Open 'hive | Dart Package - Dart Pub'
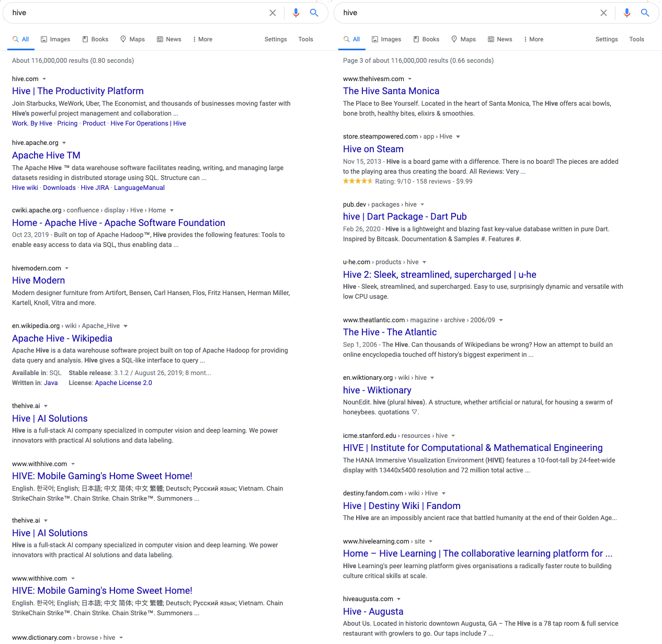The width and height of the screenshot is (662, 644). click(405, 217)
